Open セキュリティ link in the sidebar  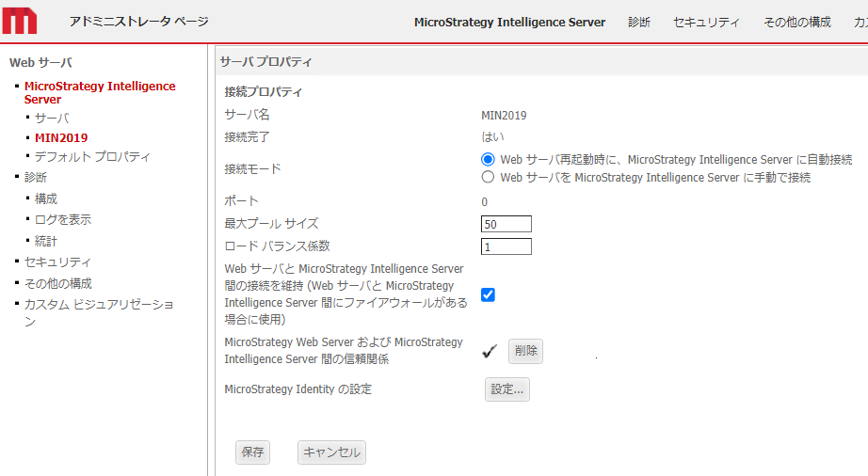click(x=57, y=262)
